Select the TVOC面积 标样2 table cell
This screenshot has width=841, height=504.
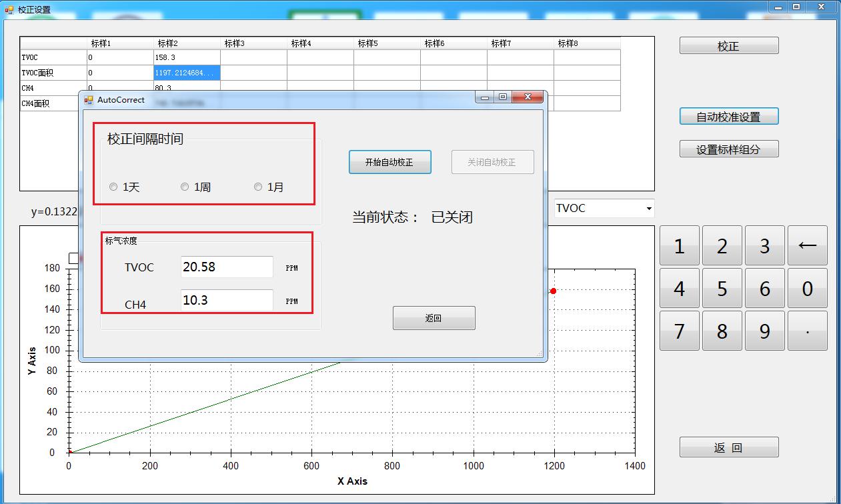(x=187, y=73)
